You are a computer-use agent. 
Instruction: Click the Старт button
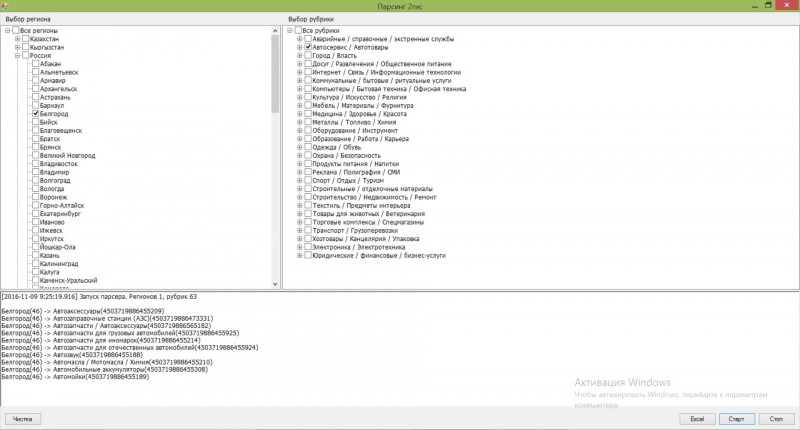(736, 419)
